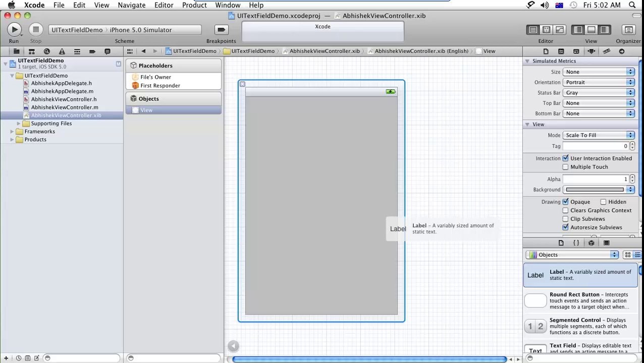Open the Editor menu
This screenshot has width=644, height=363.
point(164,5)
